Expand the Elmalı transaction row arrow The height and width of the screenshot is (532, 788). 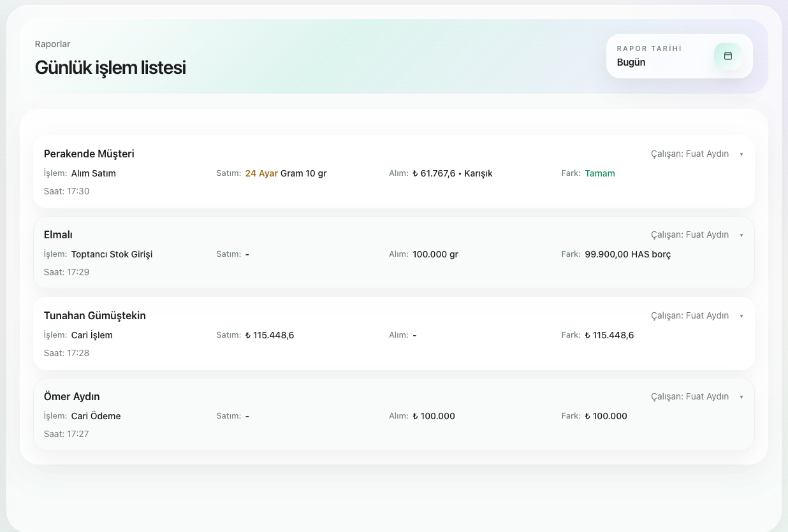pos(741,235)
